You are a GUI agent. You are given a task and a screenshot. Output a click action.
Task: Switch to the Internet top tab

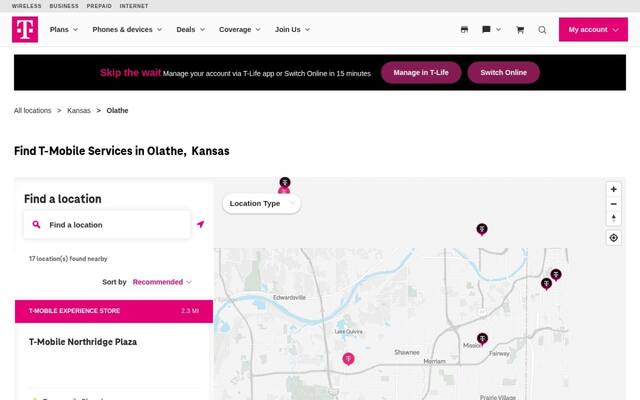[134, 6]
